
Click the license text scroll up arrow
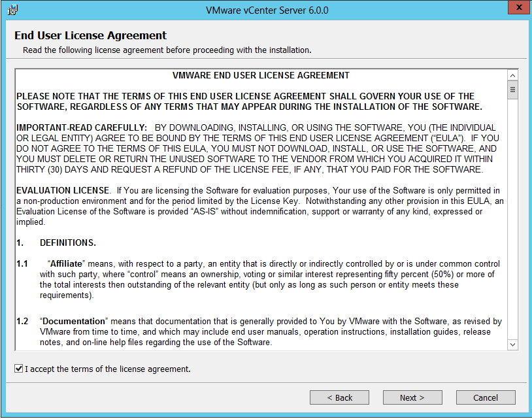point(512,75)
